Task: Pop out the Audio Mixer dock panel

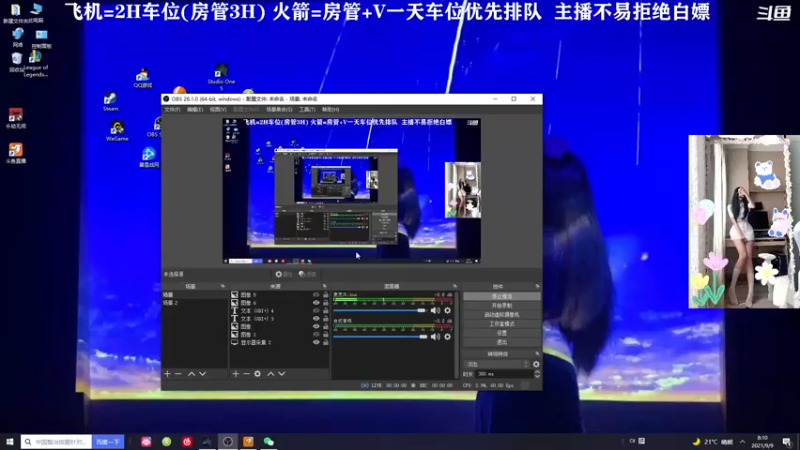Action: point(455,286)
